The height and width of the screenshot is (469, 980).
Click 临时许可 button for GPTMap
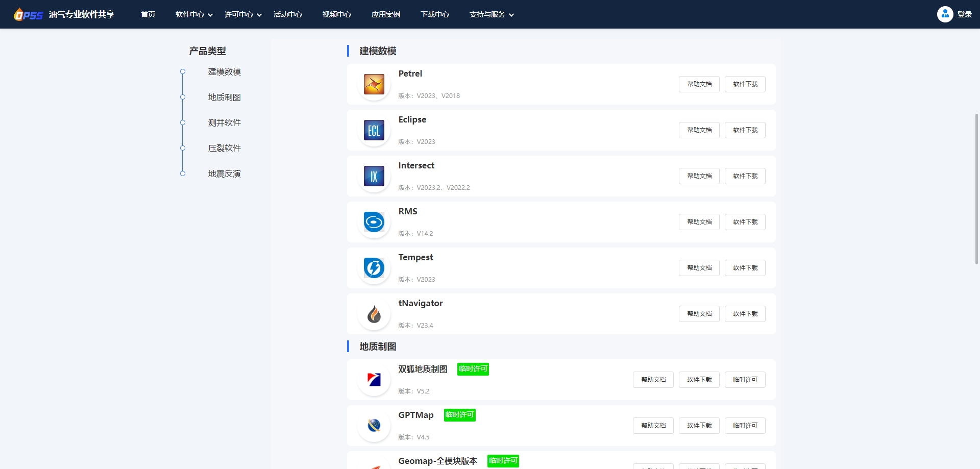[745, 426]
